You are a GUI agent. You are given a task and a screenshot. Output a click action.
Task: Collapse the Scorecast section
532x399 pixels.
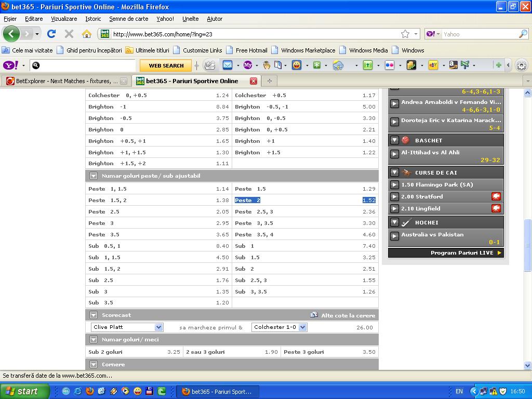pyautogui.click(x=94, y=315)
